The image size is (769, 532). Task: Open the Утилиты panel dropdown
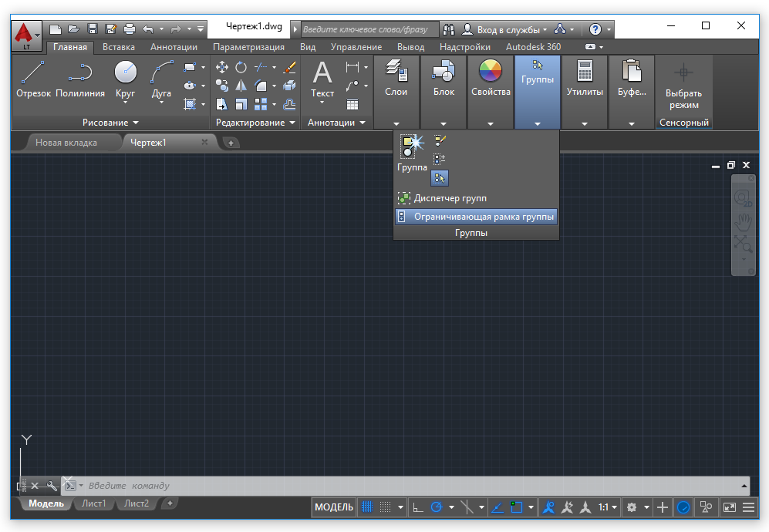585,123
